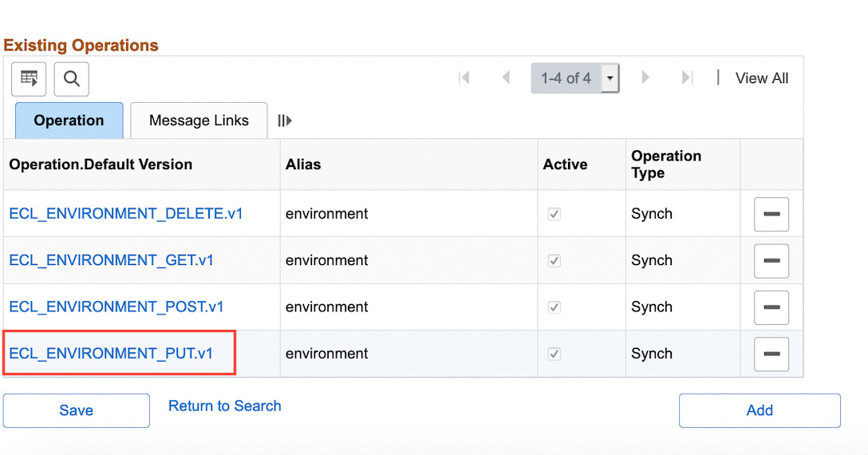Open the ECL_ENVIRONMENT_DELETE.v1 operation link
The image size is (868, 455).
126,213
